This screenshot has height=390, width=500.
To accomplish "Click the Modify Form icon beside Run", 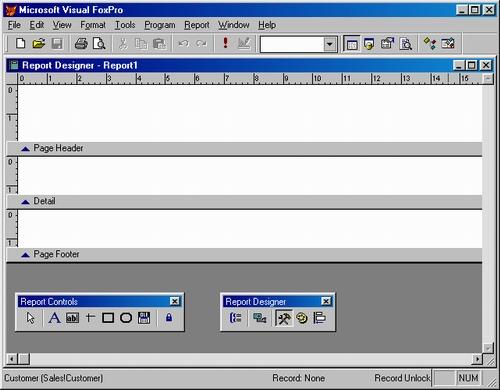I will tap(244, 44).
